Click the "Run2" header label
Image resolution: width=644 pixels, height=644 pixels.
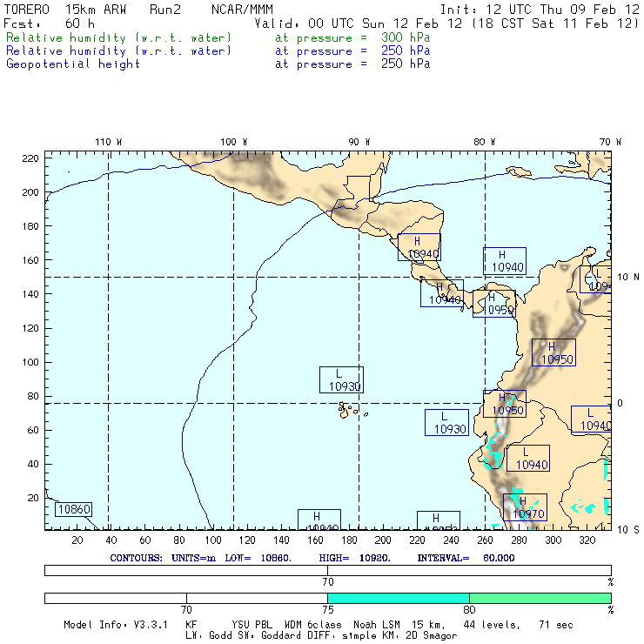[164, 10]
